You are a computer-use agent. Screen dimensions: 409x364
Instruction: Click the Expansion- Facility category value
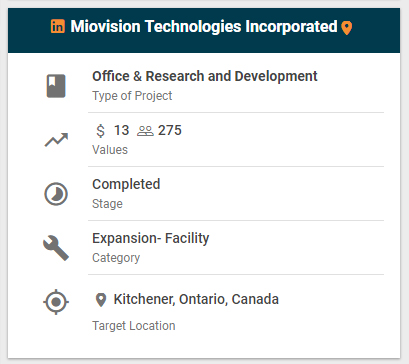[151, 238]
